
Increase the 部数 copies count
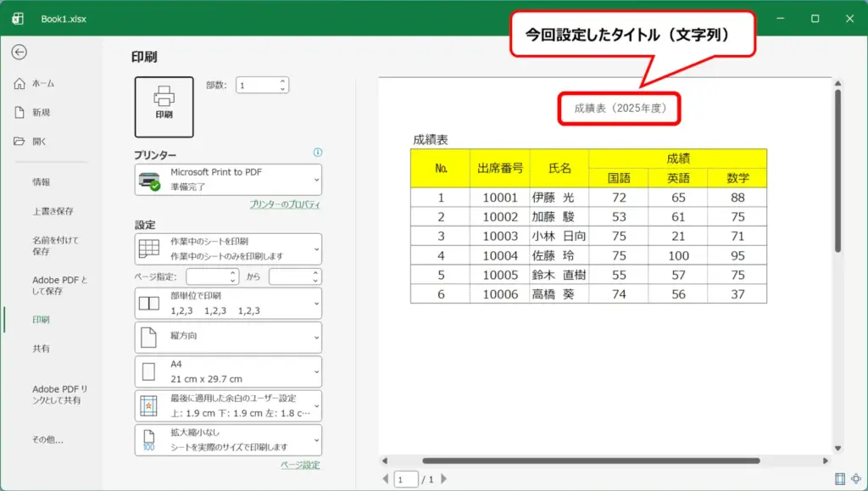[x=283, y=81]
